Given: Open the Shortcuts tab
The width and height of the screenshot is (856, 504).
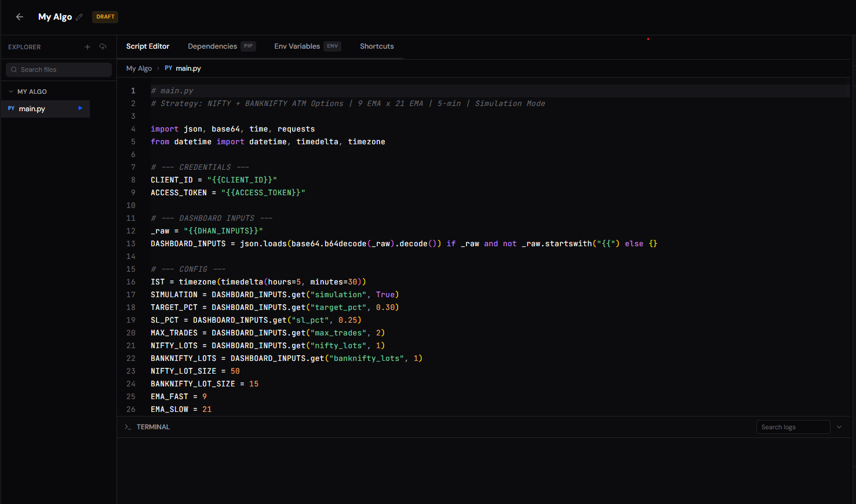Looking at the screenshot, I should point(377,46).
